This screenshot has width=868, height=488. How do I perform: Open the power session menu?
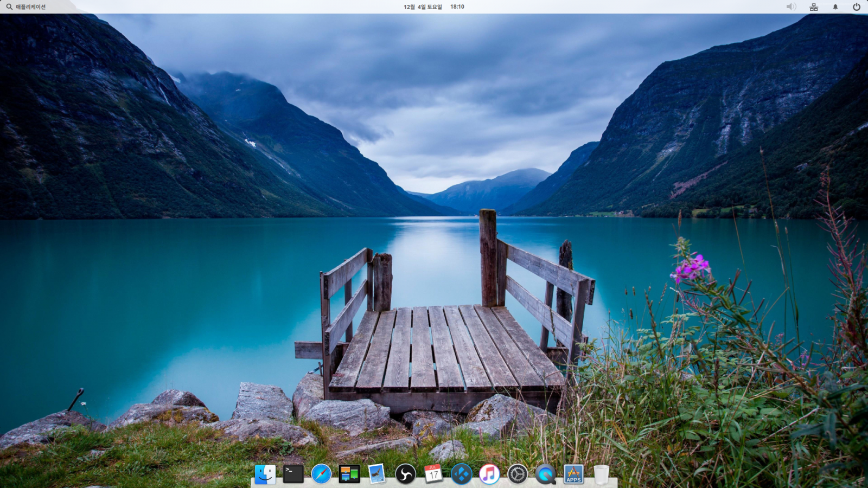click(857, 7)
